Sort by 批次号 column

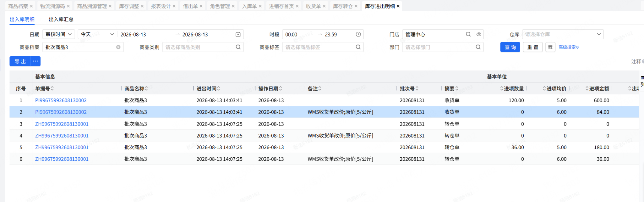click(x=417, y=89)
